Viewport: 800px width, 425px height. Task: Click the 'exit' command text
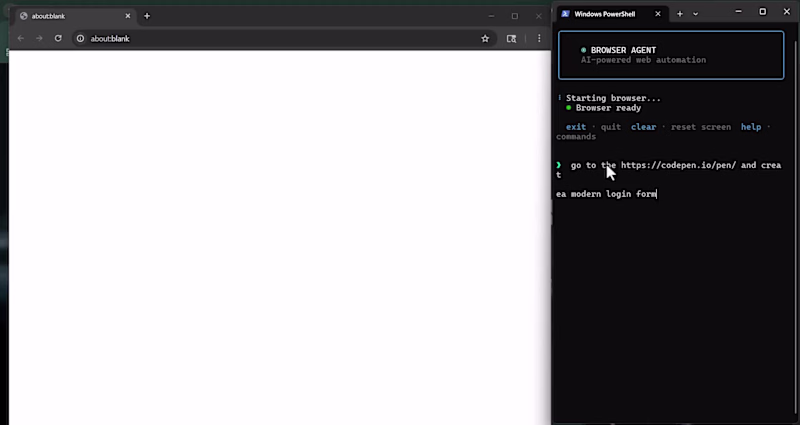576,127
